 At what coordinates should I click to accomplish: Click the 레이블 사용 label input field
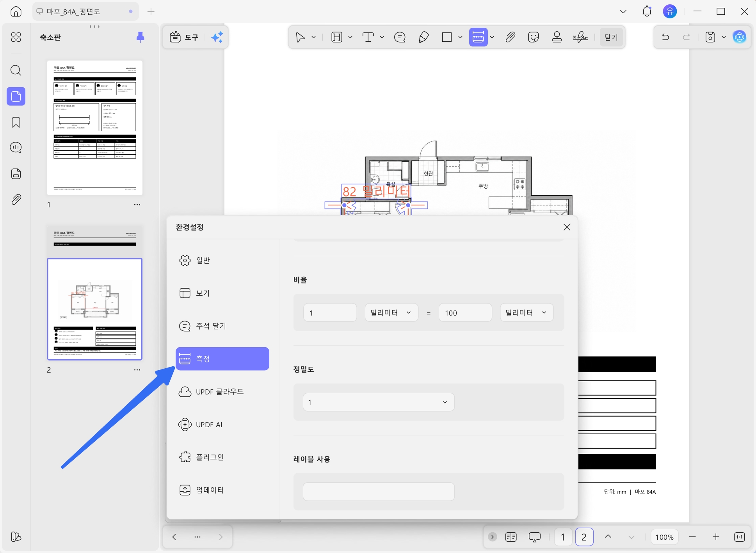pyautogui.click(x=379, y=492)
